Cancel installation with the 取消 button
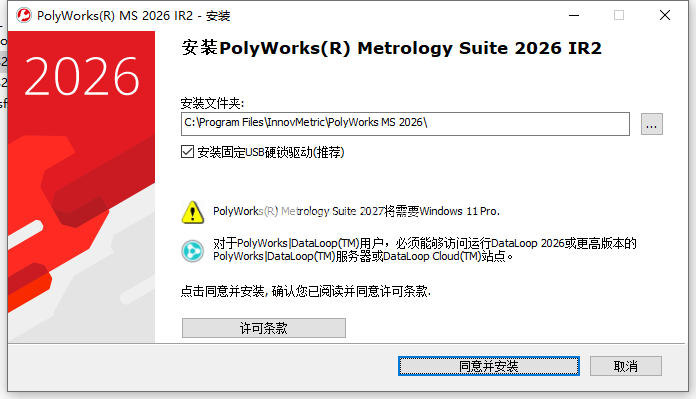Image resolution: width=696 pixels, height=399 pixels. pyautogui.click(x=626, y=366)
